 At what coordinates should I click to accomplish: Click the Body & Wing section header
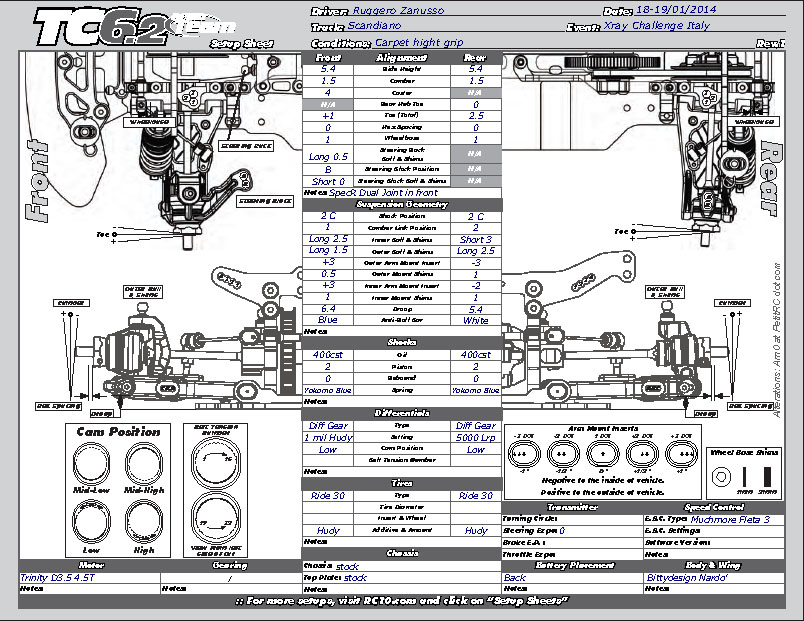pos(714,565)
